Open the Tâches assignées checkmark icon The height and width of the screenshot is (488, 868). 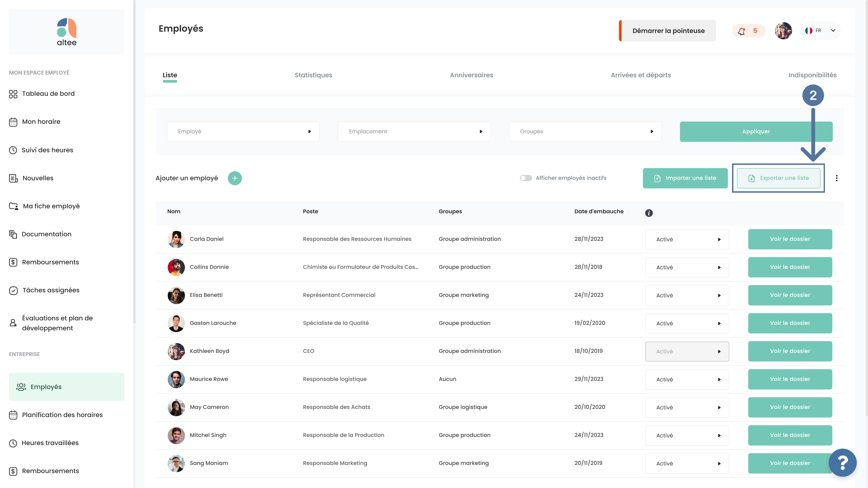coord(13,290)
